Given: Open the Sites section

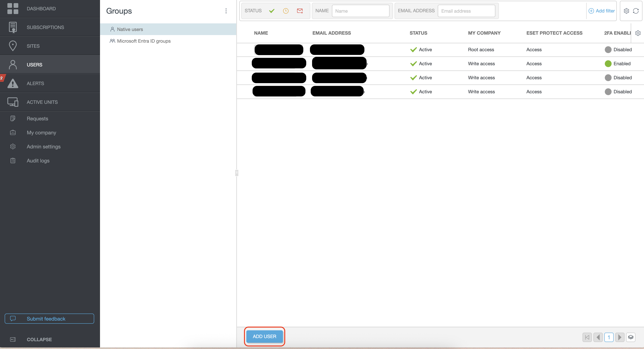Looking at the screenshot, I should coord(50,46).
